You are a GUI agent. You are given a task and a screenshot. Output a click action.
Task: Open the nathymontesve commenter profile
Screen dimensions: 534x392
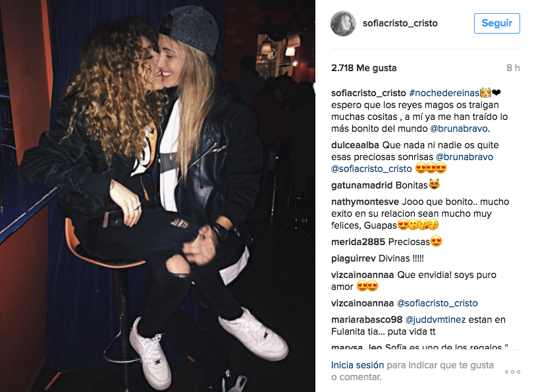tap(365, 202)
